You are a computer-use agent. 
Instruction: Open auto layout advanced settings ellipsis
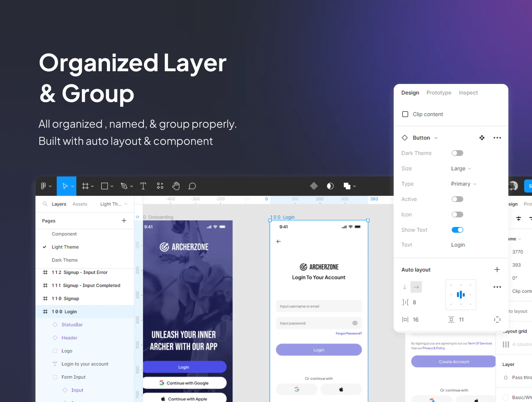point(497,287)
